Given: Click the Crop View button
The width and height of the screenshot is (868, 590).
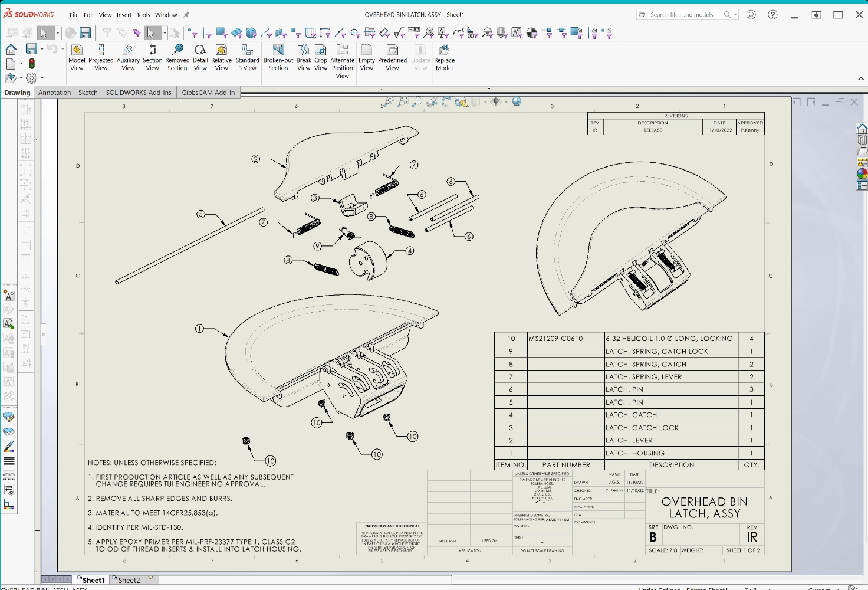Looking at the screenshot, I should coord(321,57).
